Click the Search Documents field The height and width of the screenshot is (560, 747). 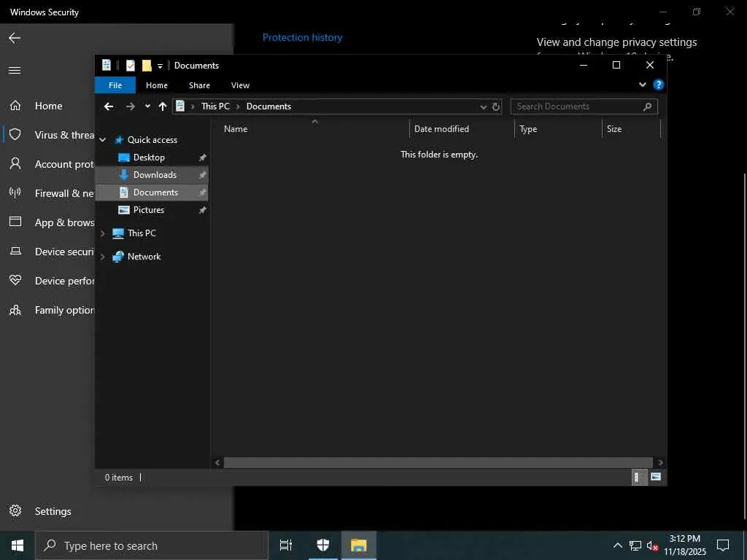click(x=584, y=106)
